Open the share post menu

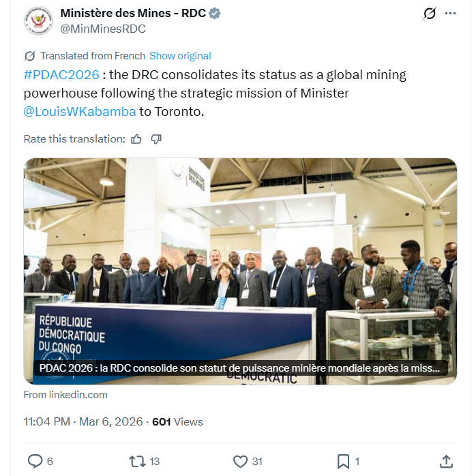446,462
